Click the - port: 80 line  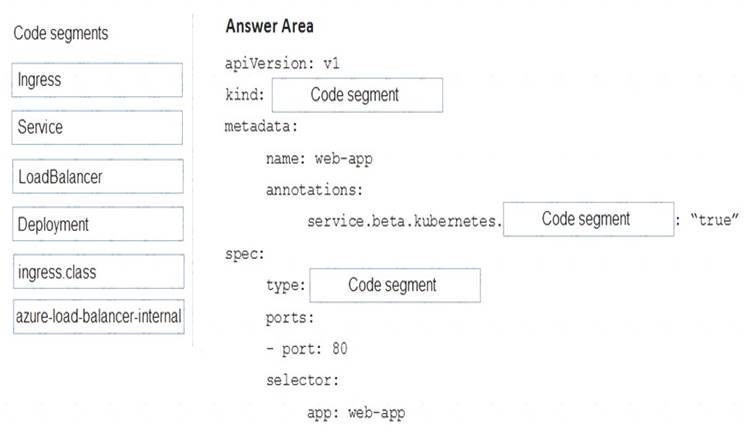pyautogui.click(x=307, y=348)
